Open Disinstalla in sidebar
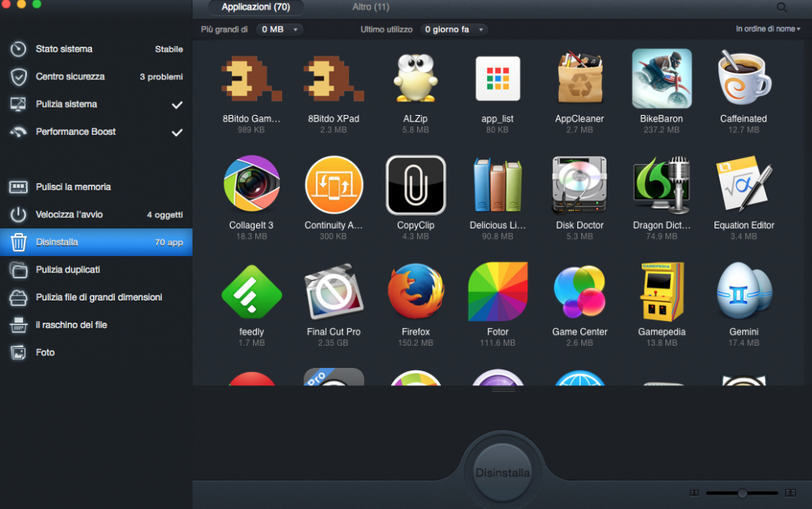812x509 pixels. click(96, 242)
